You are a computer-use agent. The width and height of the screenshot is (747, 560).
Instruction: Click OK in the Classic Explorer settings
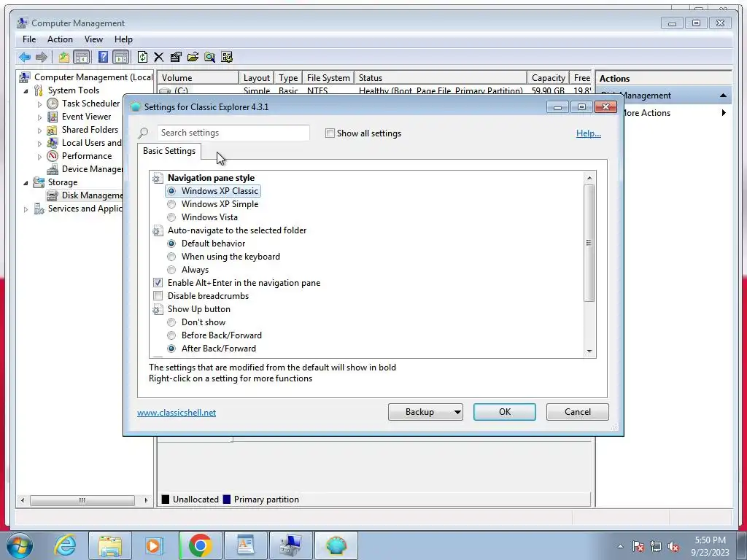(505, 412)
